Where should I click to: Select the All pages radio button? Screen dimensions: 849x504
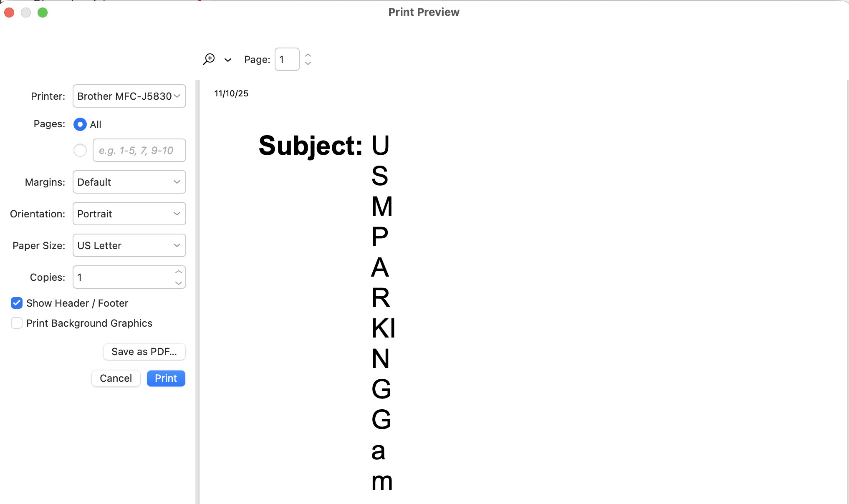[x=80, y=124]
